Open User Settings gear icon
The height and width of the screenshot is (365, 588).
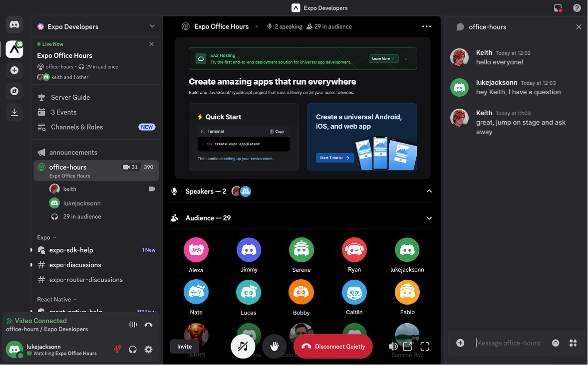pos(149,349)
